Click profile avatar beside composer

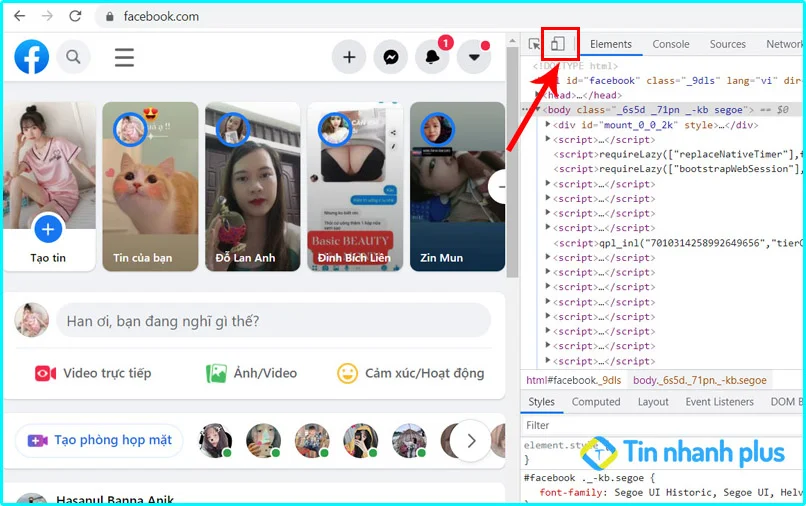[x=32, y=320]
